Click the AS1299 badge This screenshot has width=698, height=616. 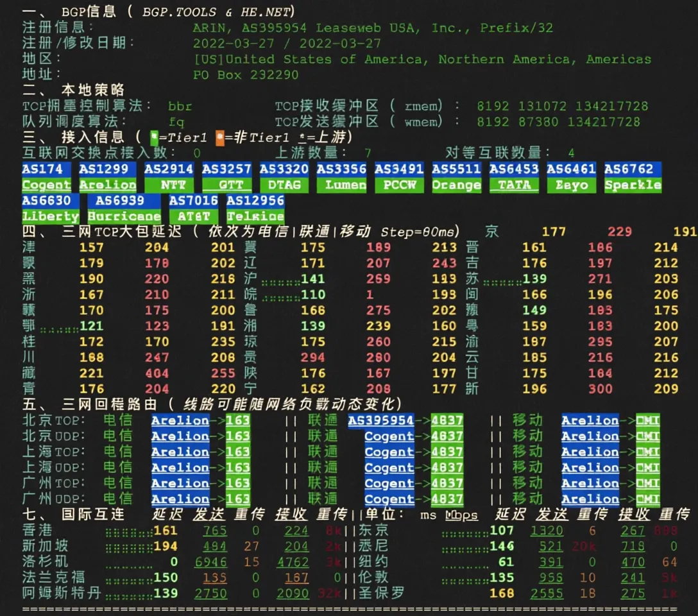(x=107, y=169)
